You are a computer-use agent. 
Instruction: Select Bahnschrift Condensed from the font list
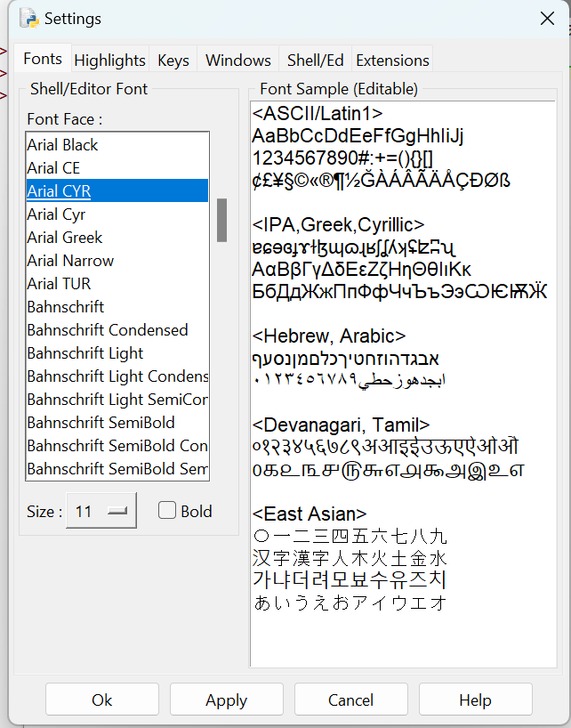(x=107, y=329)
